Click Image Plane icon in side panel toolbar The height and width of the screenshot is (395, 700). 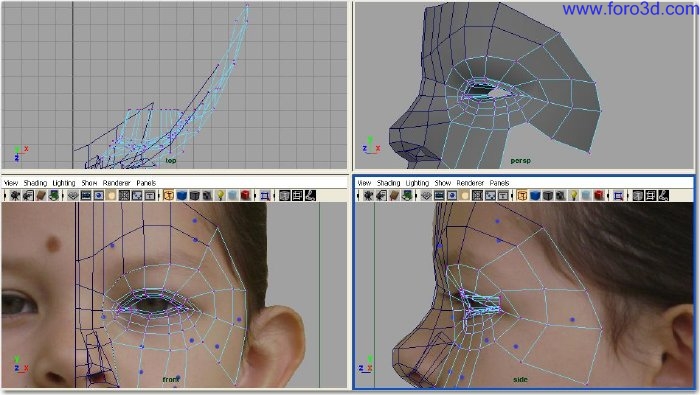click(407, 195)
